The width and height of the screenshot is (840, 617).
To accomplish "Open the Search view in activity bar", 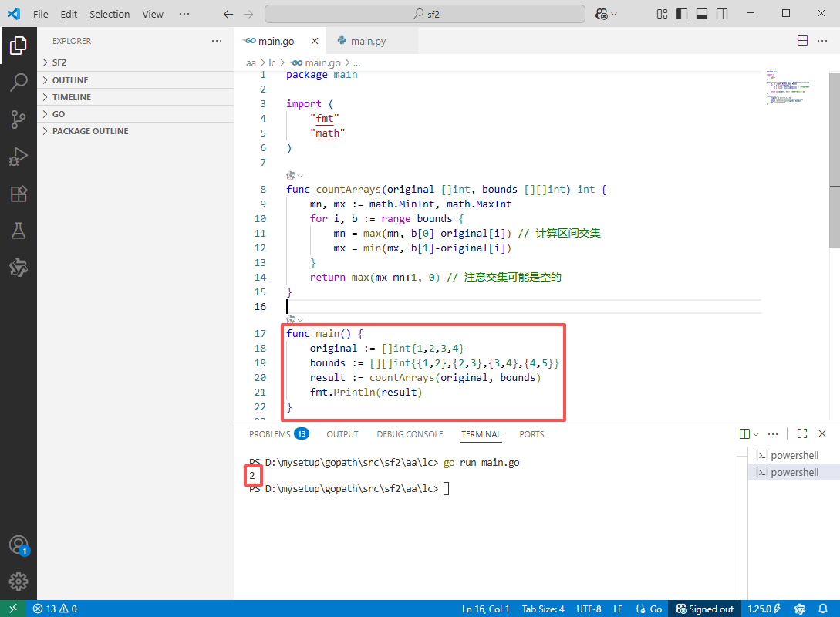I will click(19, 83).
